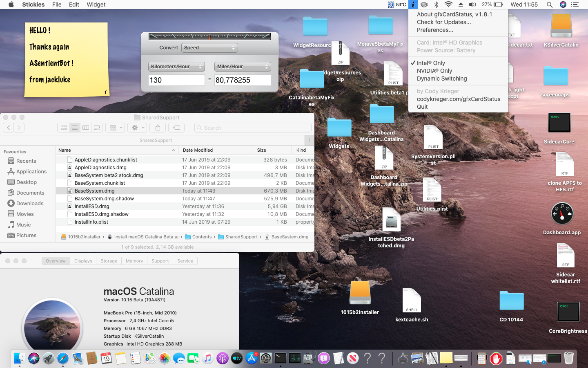Select BaseSystem.dmg.shadow file row
The width and height of the screenshot is (588, 368).
click(x=185, y=199)
